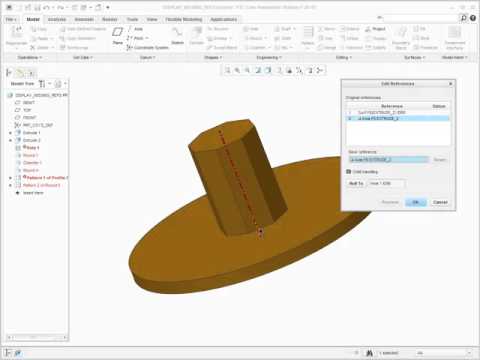Click the model tree horizontal scrollbar
Screen dimensions: 480x360
tap(36, 337)
